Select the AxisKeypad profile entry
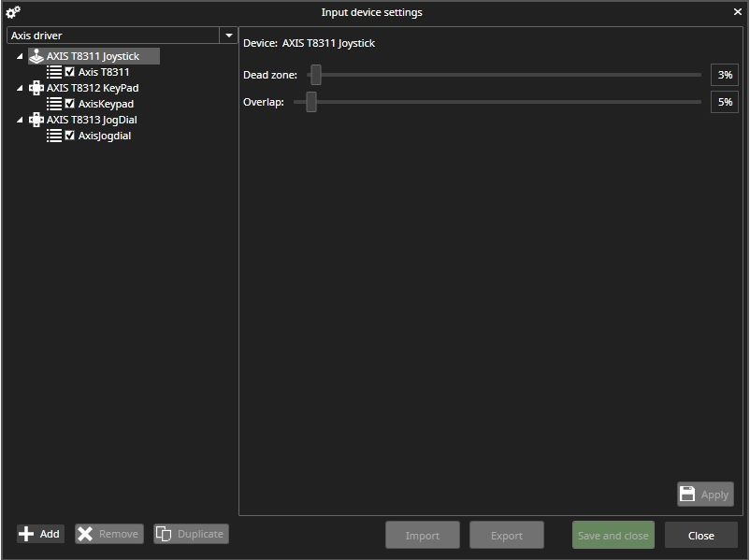The height and width of the screenshot is (560, 750). 106,104
